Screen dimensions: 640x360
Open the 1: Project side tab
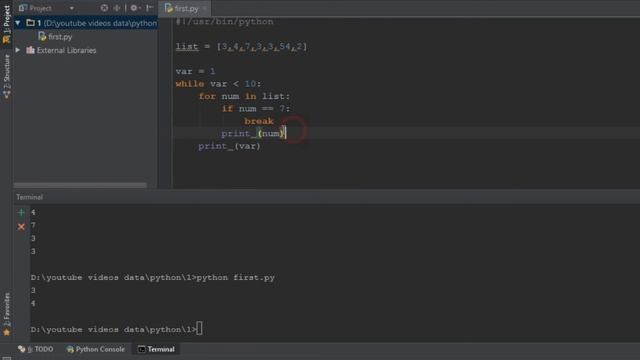point(7,24)
